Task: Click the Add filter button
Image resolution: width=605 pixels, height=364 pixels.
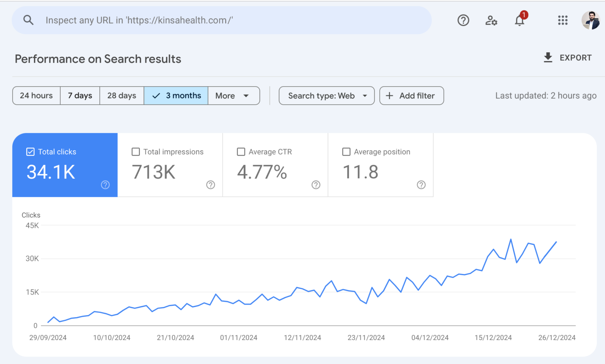Action: [x=412, y=96]
